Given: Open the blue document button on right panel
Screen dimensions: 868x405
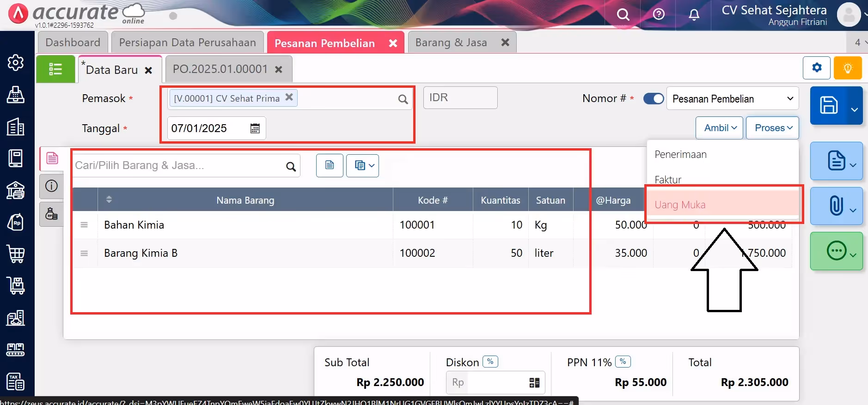Looking at the screenshot, I should coord(837,161).
